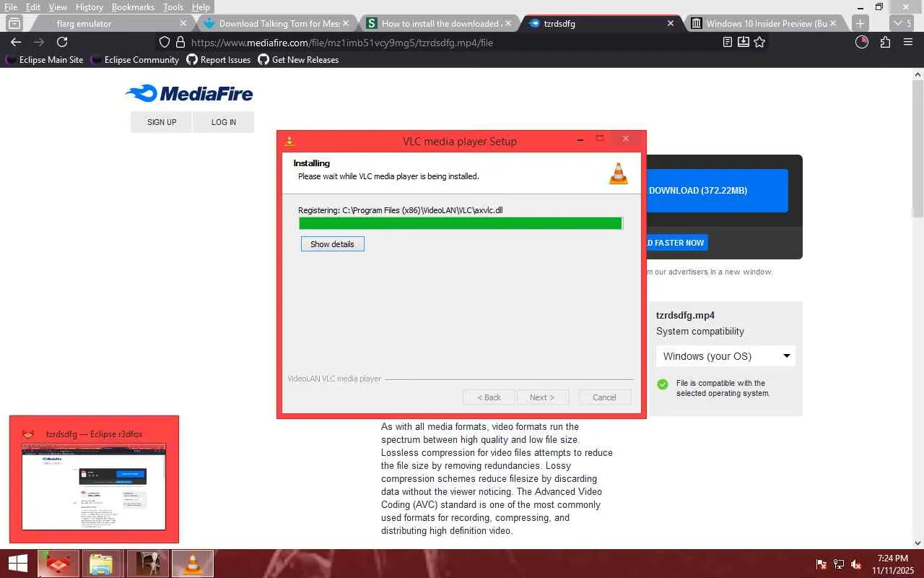Click the network tray icon

(839, 564)
